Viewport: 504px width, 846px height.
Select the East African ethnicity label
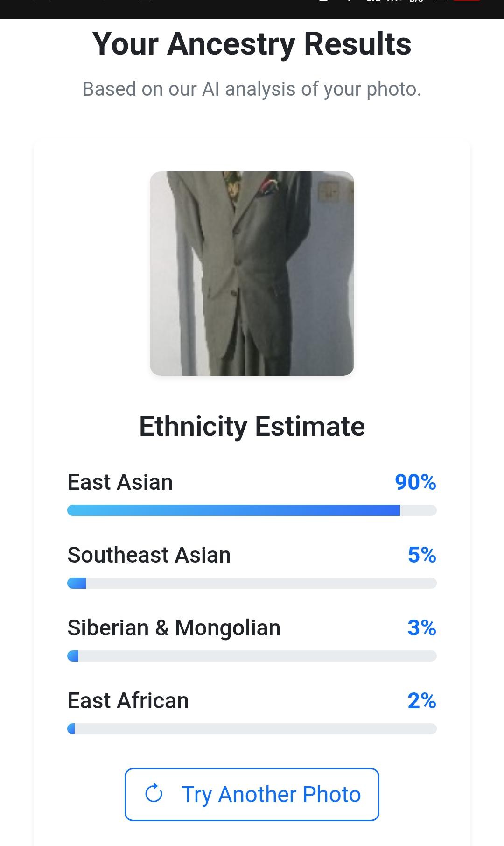[x=128, y=701]
